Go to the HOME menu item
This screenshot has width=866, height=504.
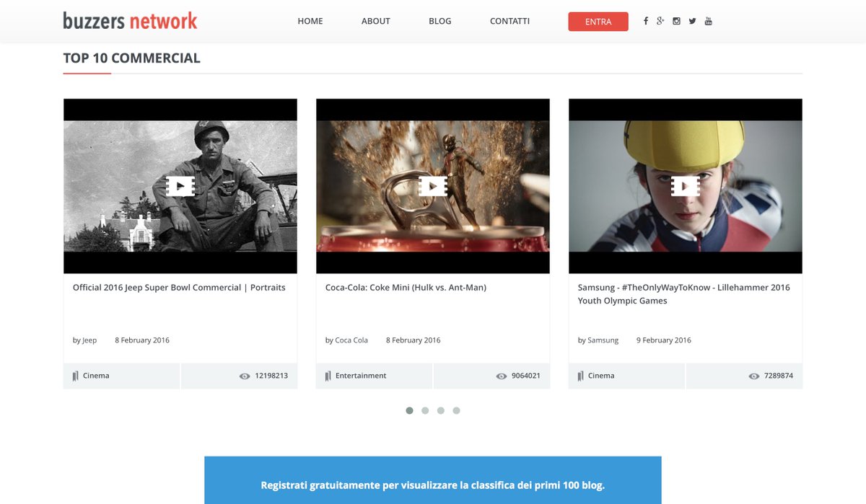tap(310, 21)
